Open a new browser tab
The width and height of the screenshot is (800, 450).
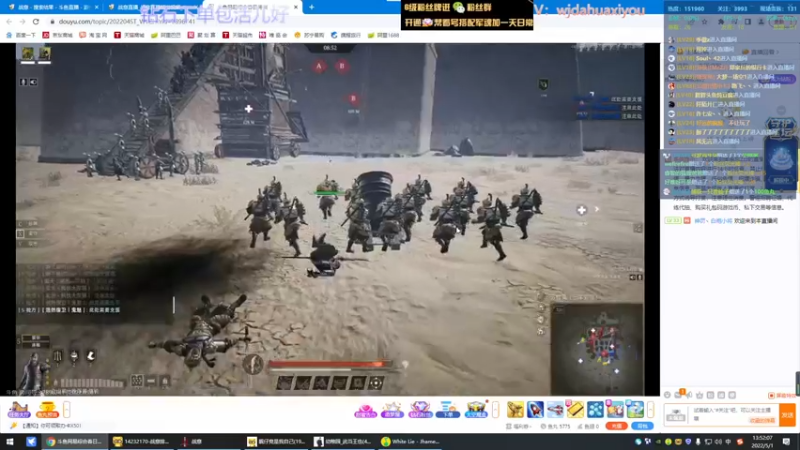[x=312, y=7]
